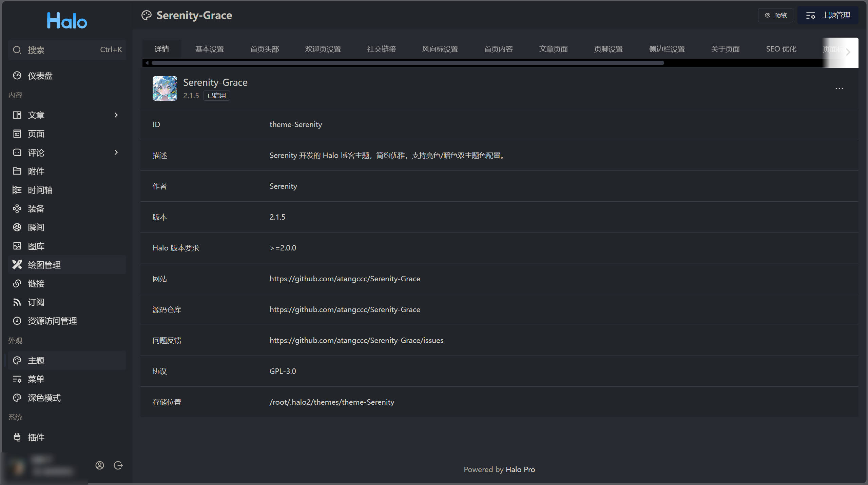868x485 pixels.
Task: Click the 预览 preview button
Action: point(776,15)
